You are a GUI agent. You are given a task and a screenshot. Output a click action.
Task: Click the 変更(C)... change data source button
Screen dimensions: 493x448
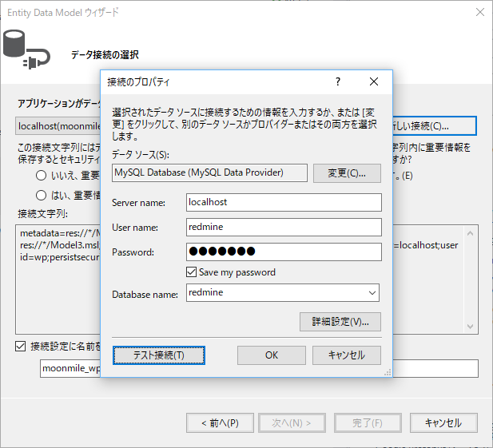[346, 173]
